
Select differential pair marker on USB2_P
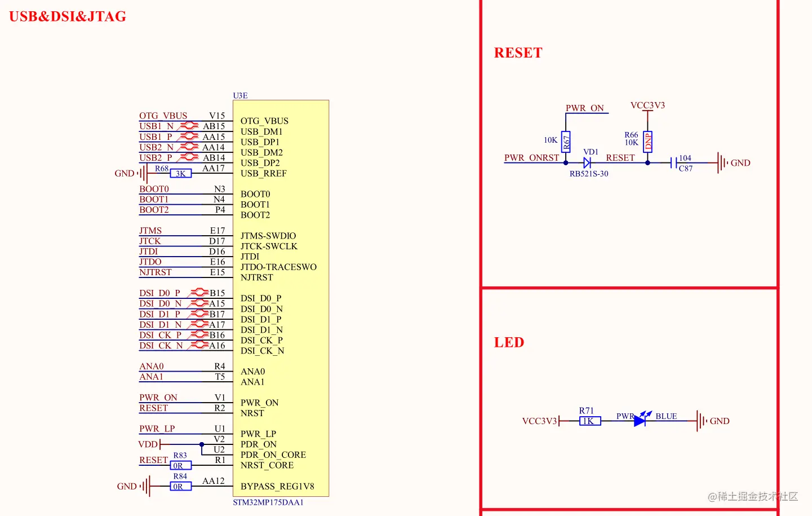188,157
